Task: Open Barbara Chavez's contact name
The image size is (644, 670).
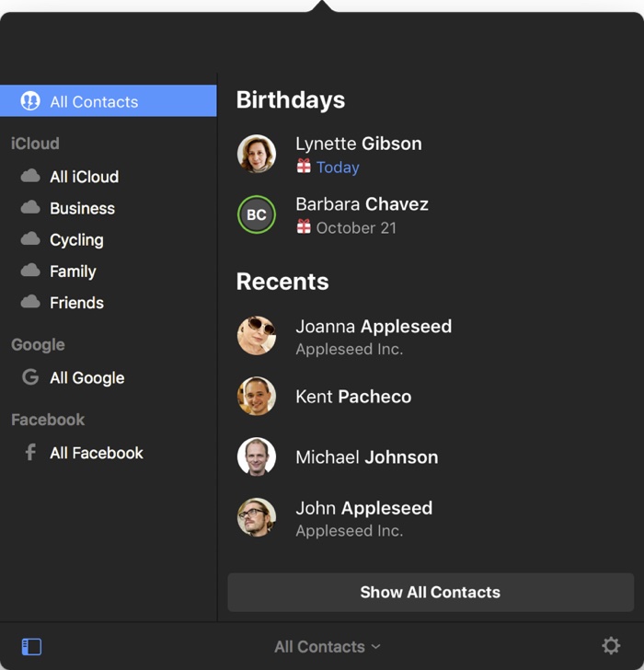Action: coord(362,204)
